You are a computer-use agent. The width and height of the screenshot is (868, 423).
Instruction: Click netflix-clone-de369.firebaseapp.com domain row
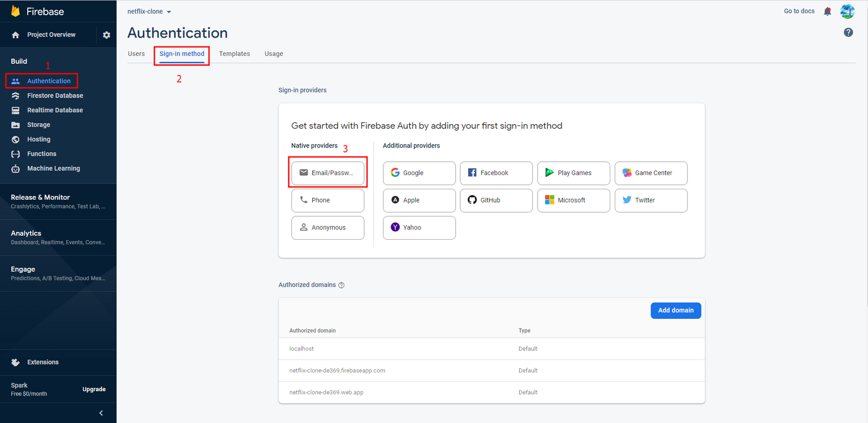point(492,370)
